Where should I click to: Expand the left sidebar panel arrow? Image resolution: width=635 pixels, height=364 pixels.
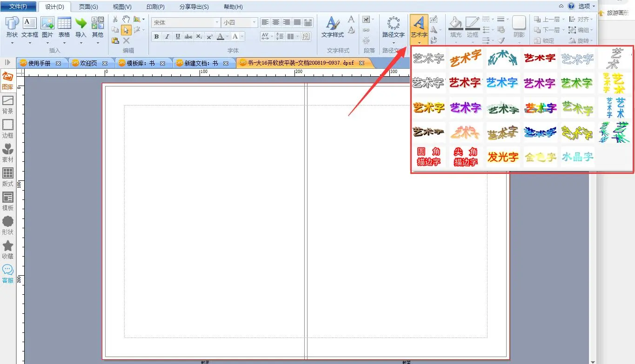(x=7, y=62)
